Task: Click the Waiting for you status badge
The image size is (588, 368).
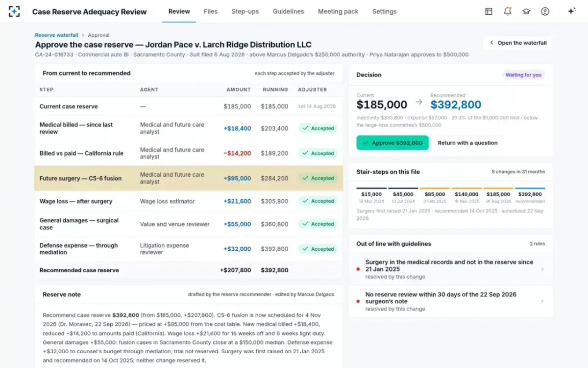Action: 523,75
